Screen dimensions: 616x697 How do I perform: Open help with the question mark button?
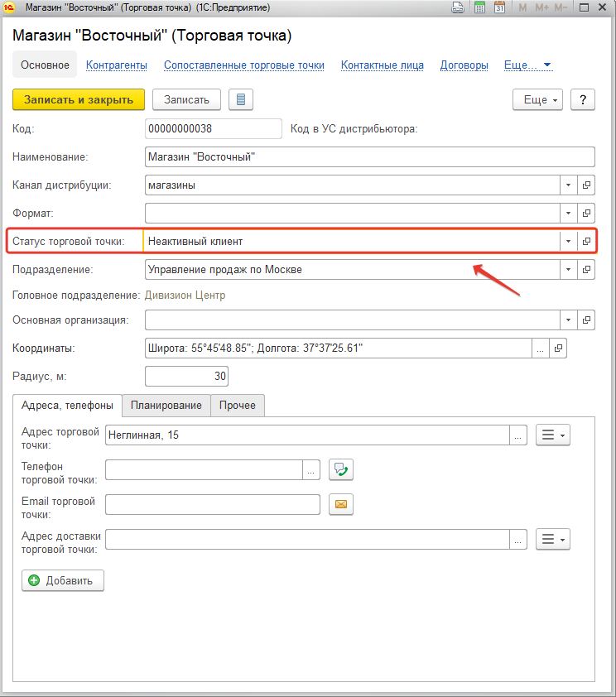tap(583, 99)
